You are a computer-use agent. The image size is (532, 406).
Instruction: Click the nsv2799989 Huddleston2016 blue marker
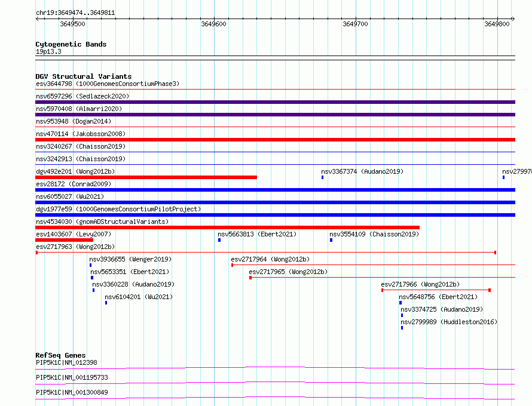402,328
